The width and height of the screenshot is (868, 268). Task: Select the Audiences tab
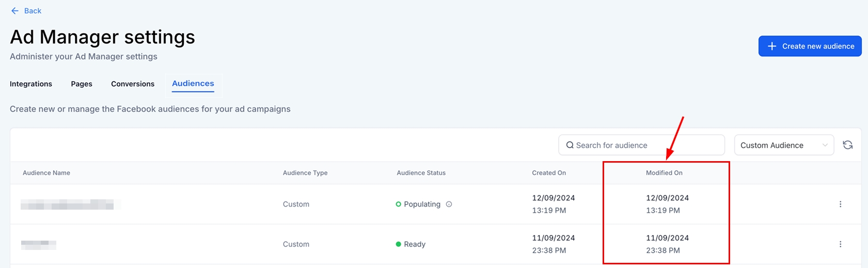193,84
